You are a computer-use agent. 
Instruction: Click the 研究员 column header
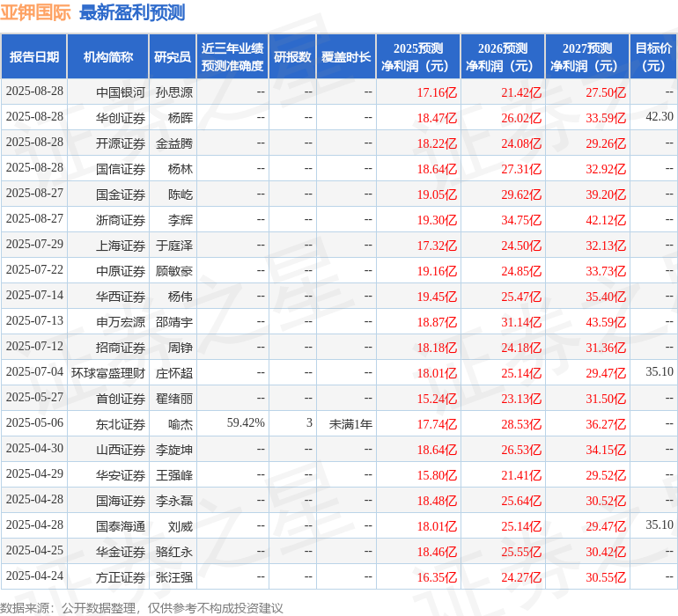173,56
